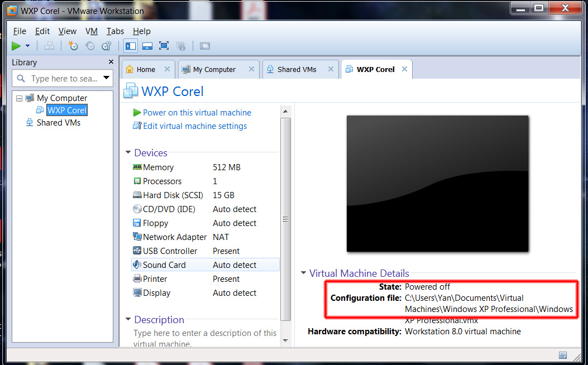Click the devices pane scrollbar up arrow
Viewport: 588px width, 365px height.
pos(285,111)
